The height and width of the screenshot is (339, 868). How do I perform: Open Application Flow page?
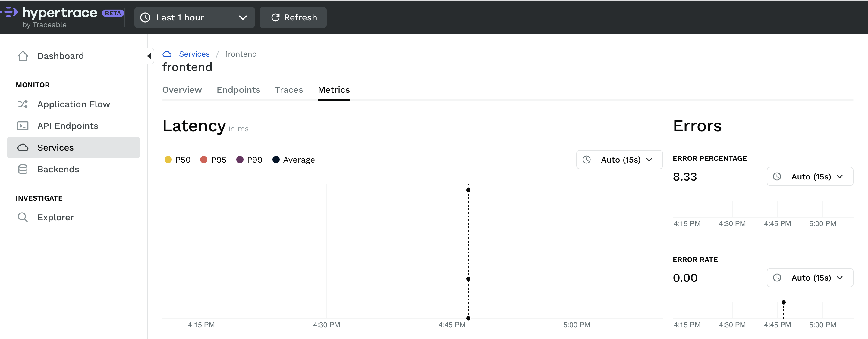pos(74,104)
